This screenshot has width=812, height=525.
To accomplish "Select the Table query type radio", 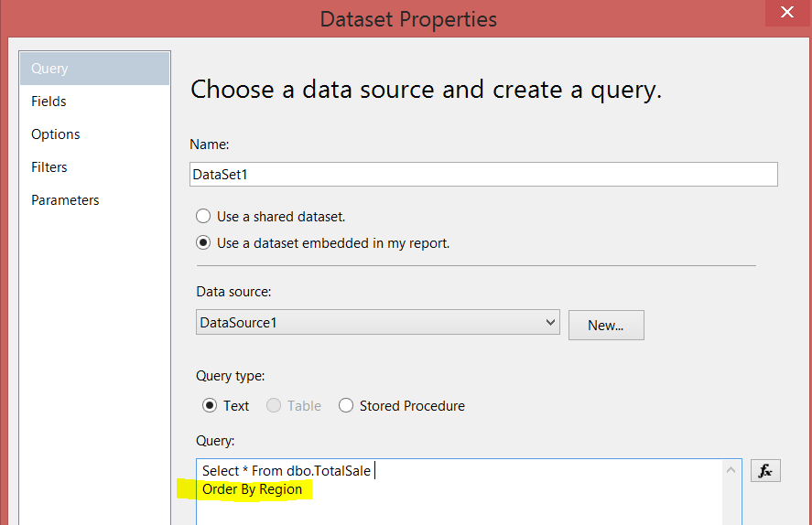I will [x=274, y=405].
